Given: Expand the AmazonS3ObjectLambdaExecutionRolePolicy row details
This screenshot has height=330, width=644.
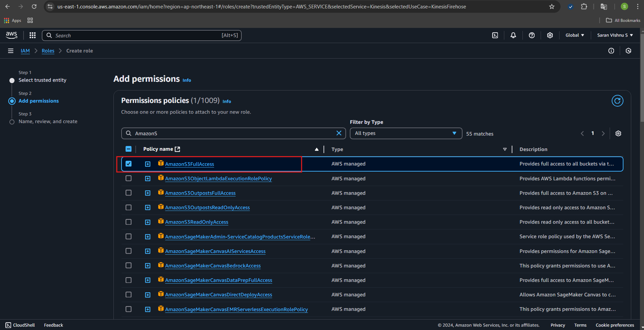Looking at the screenshot, I should (148, 179).
